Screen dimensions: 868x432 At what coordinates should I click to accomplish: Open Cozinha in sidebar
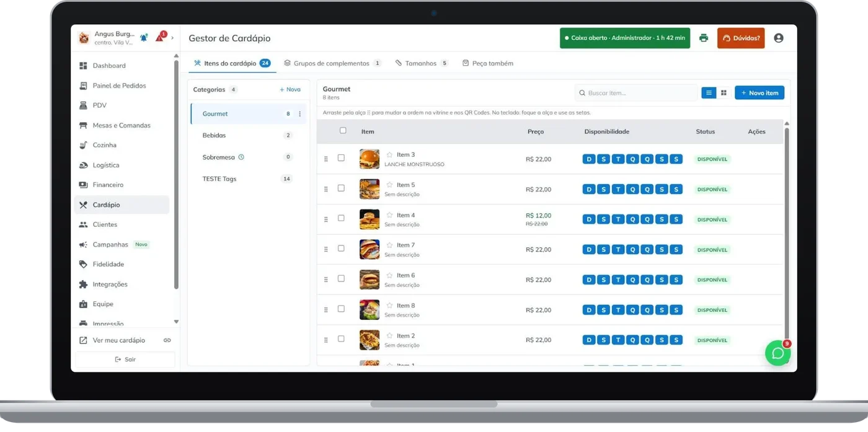tap(122, 145)
